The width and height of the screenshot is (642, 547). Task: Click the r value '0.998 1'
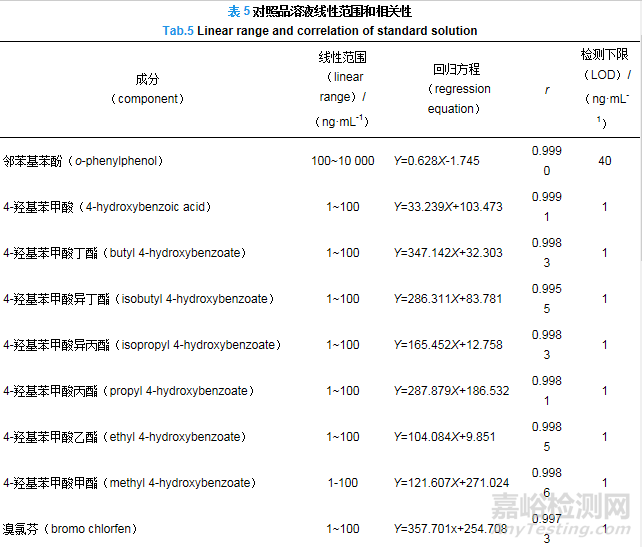click(547, 391)
